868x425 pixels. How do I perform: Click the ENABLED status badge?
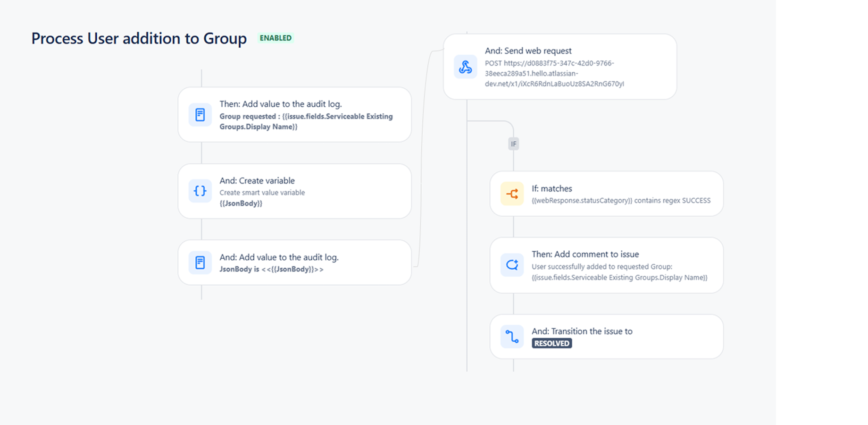tap(275, 38)
